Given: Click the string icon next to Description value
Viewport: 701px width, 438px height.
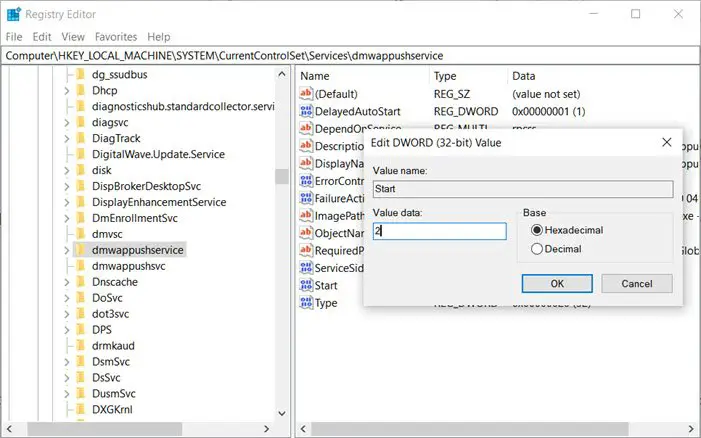Looking at the screenshot, I should pyautogui.click(x=306, y=146).
